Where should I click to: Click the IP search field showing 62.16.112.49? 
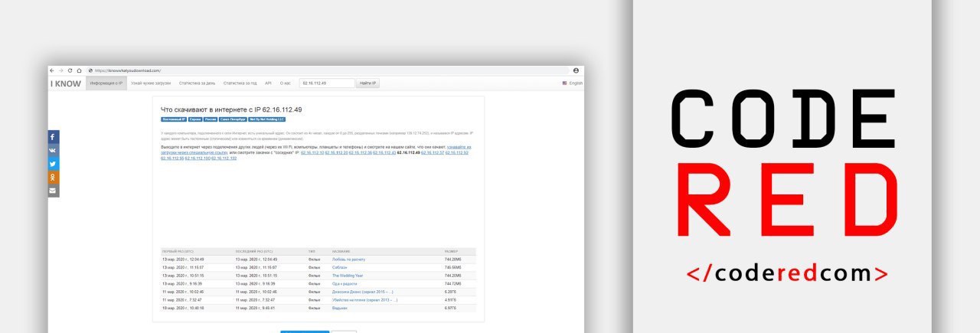pyautogui.click(x=327, y=83)
